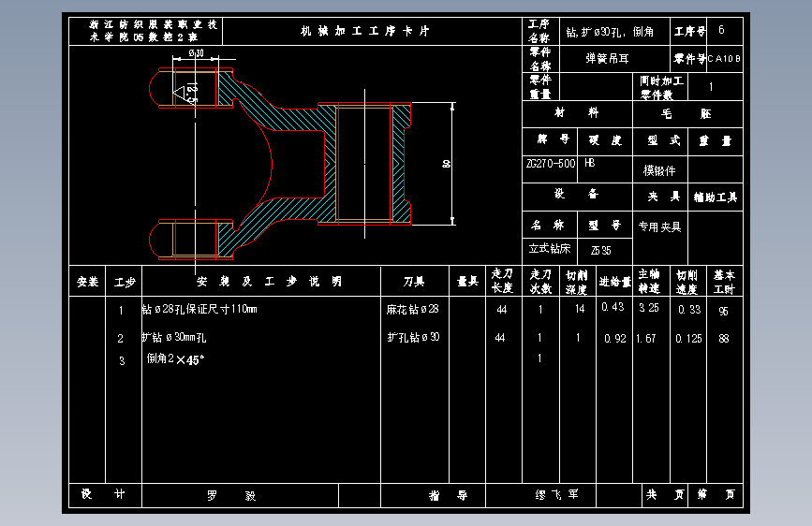Click the '零件名称' label cell
The height and width of the screenshot is (526, 812).
tap(540, 59)
